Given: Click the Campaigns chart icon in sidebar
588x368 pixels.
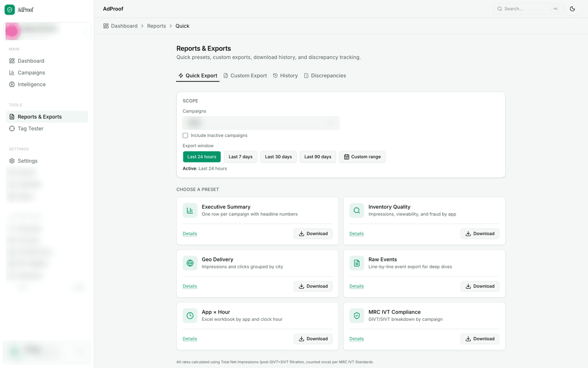Looking at the screenshot, I should tap(12, 73).
